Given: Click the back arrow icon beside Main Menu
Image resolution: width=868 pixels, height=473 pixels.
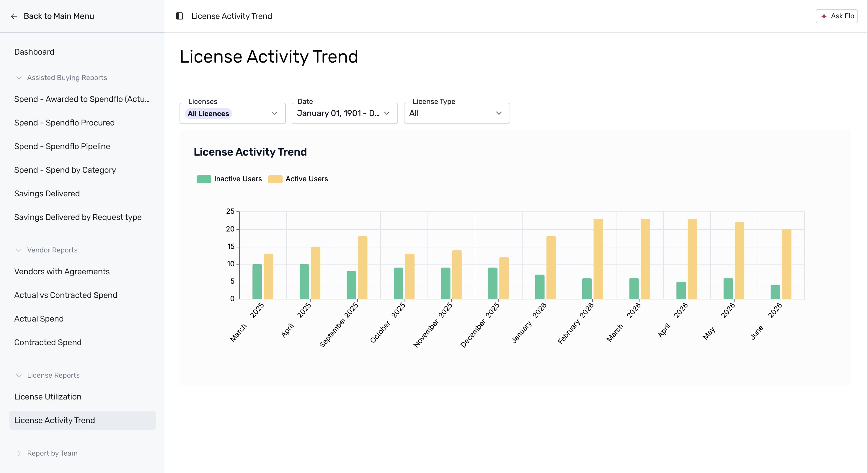Looking at the screenshot, I should click(14, 16).
